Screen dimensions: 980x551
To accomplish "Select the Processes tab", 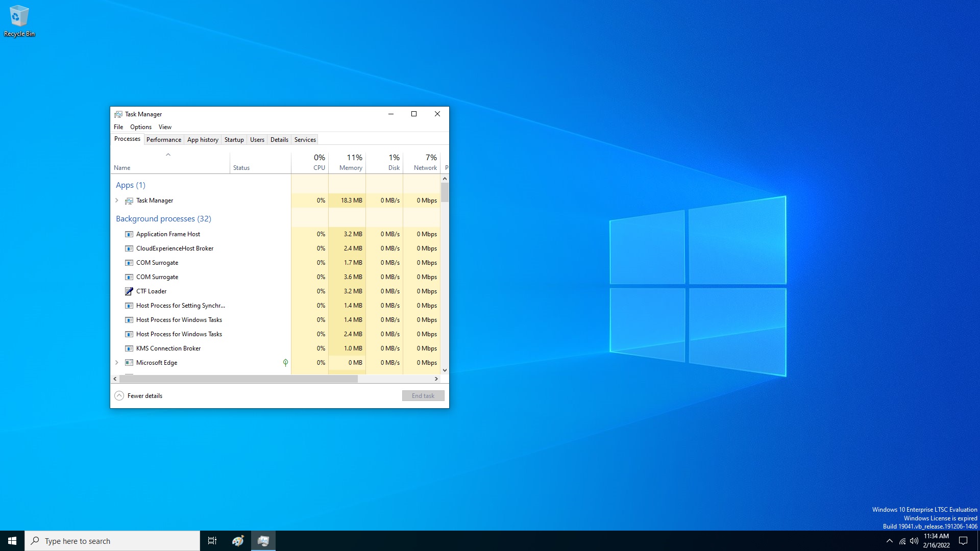I will click(x=127, y=139).
